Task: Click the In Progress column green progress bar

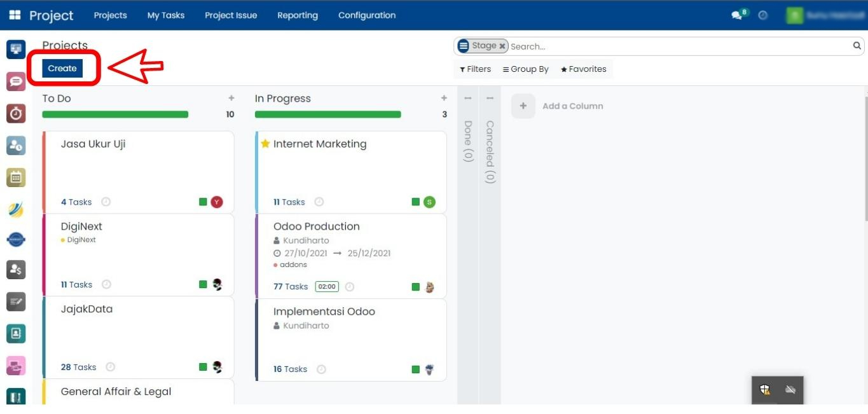Action: pos(328,114)
